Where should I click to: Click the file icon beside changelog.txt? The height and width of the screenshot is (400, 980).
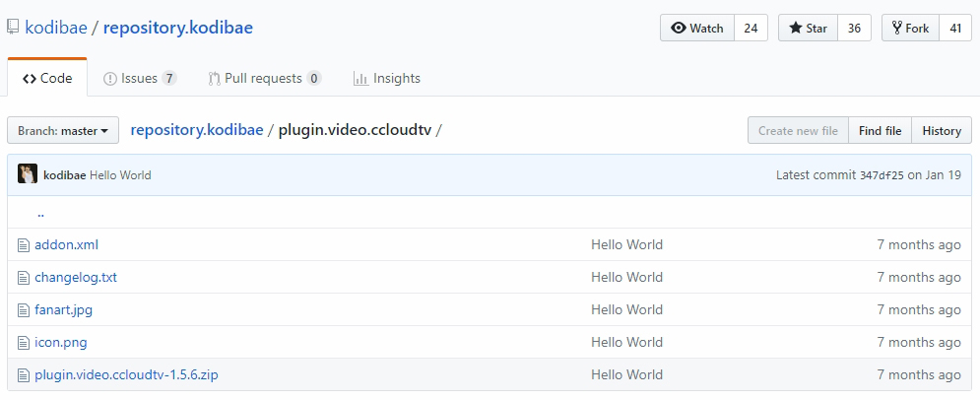click(23, 278)
